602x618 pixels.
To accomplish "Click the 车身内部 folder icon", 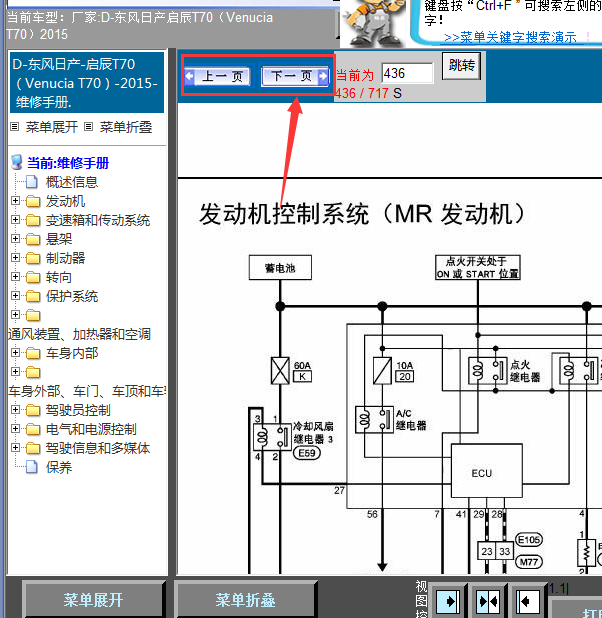I will 33,354.
